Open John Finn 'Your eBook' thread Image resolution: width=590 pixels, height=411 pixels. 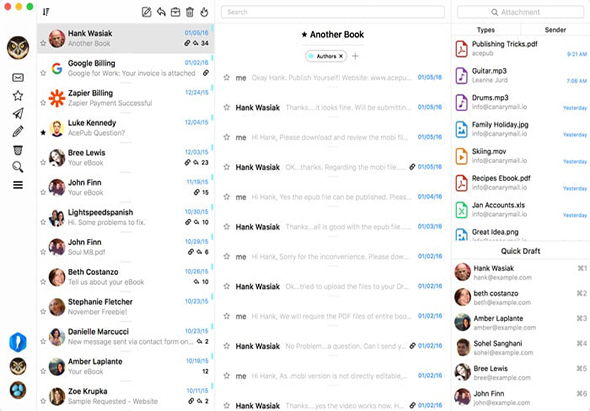coord(126,187)
